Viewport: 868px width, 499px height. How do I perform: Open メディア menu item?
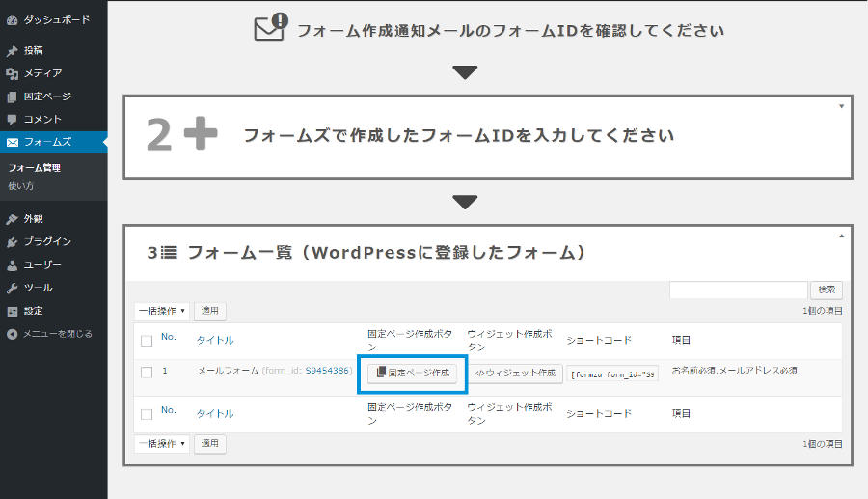click(x=42, y=73)
